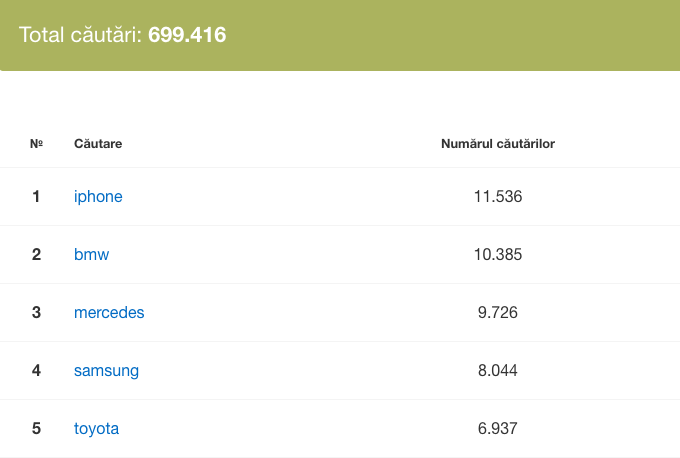Select the 6.937 count for toyota

(498, 428)
